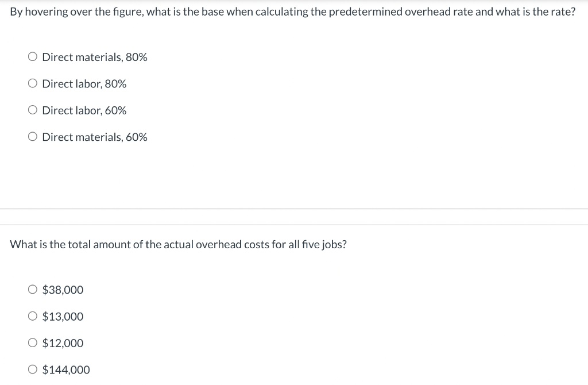
Task: Click the '$38,000' answer label
Action: coord(63,290)
